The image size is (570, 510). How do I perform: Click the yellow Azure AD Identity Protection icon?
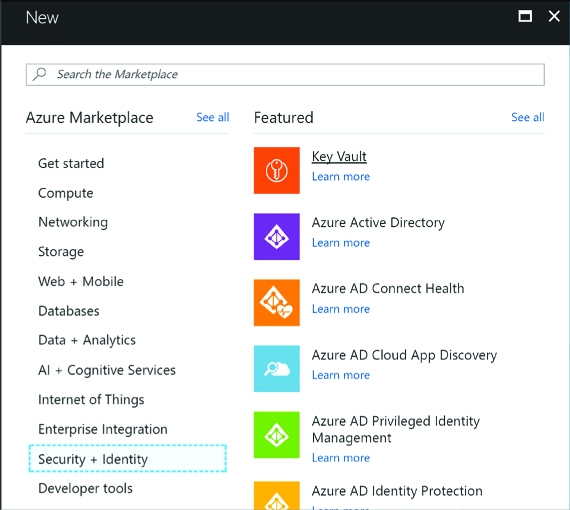277,495
